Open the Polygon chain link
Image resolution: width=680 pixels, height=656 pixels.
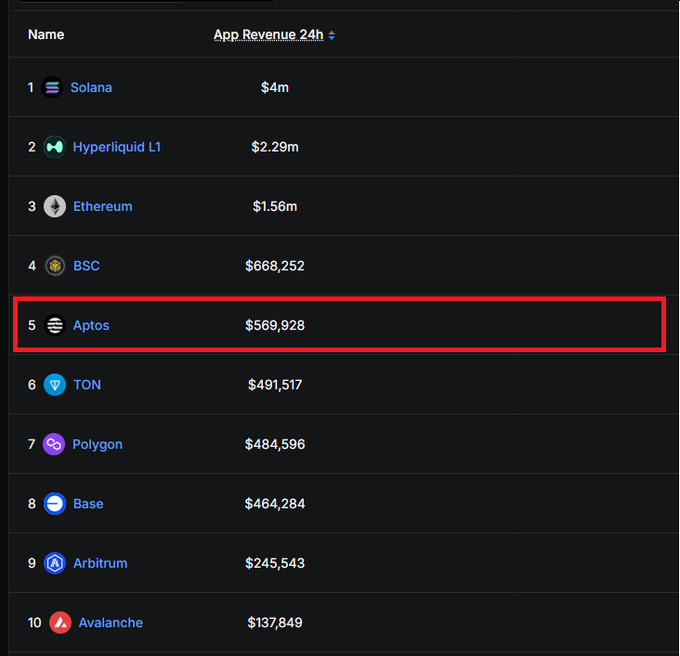(97, 444)
